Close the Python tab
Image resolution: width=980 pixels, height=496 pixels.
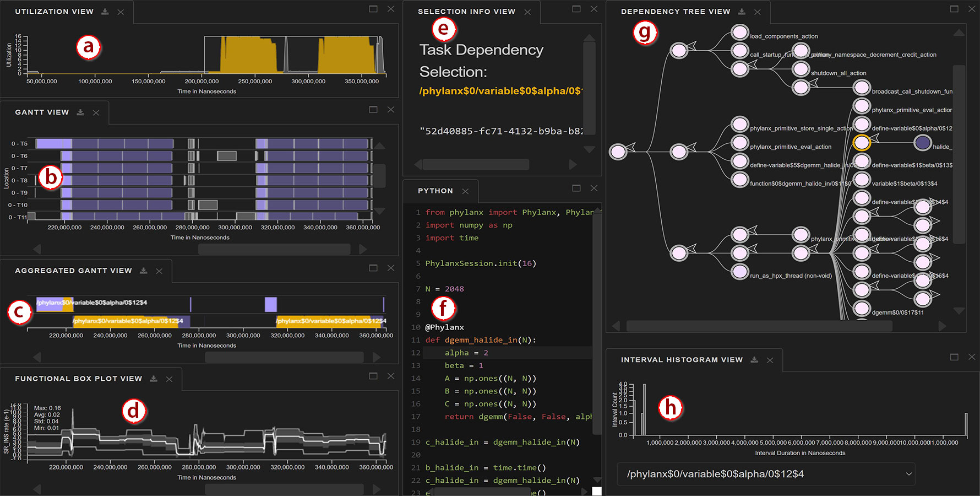465,191
